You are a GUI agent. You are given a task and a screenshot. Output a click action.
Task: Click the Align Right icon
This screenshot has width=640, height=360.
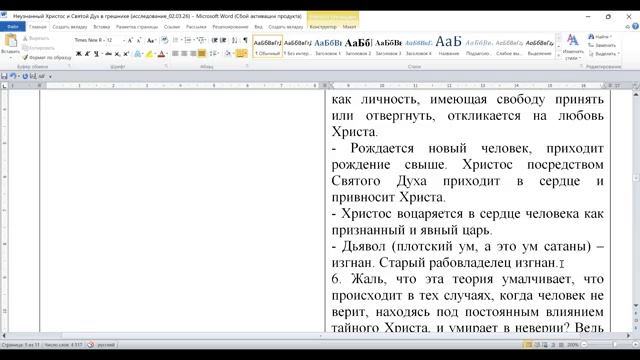193,54
